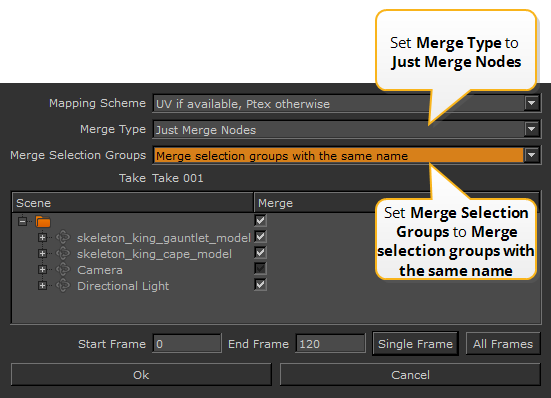
Task: Open the Merge Selection Groups dropdown
Action: pos(531,155)
